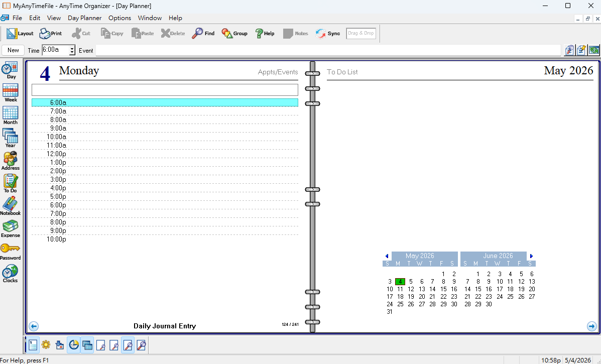Click the Find magnifier tool
This screenshot has height=364, width=601.
pyautogui.click(x=203, y=33)
